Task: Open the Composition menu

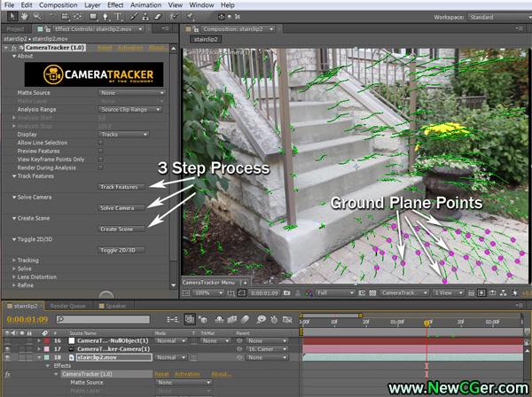Action: pyautogui.click(x=58, y=5)
